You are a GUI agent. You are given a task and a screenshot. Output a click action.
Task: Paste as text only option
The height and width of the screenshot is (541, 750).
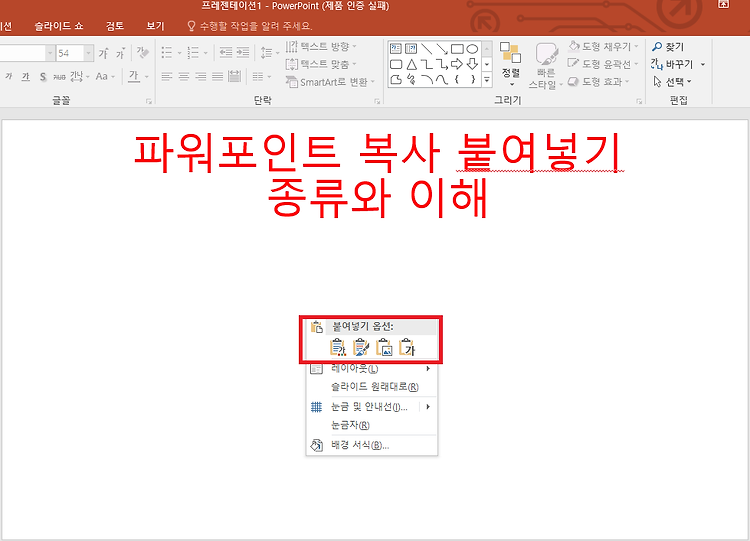(407, 347)
